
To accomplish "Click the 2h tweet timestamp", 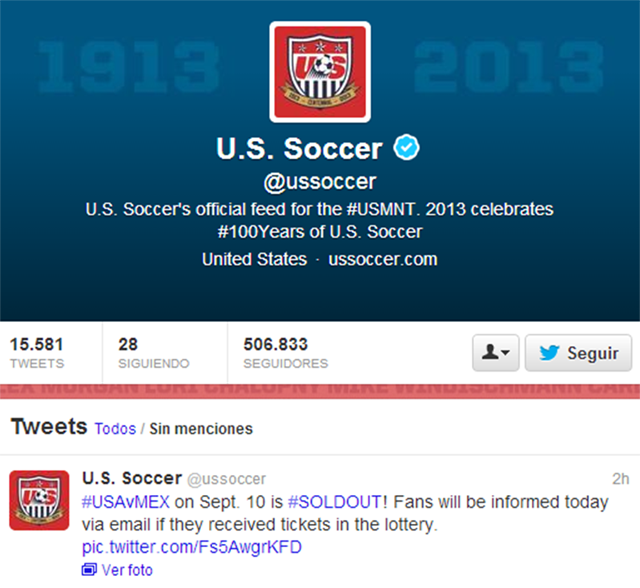I will click(x=620, y=479).
